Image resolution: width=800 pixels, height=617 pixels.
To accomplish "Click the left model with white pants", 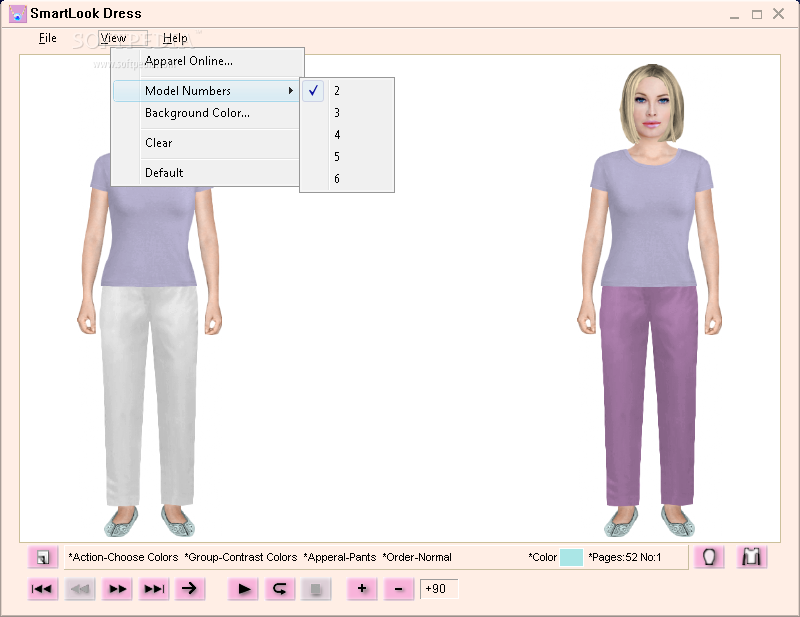I will tap(149, 347).
